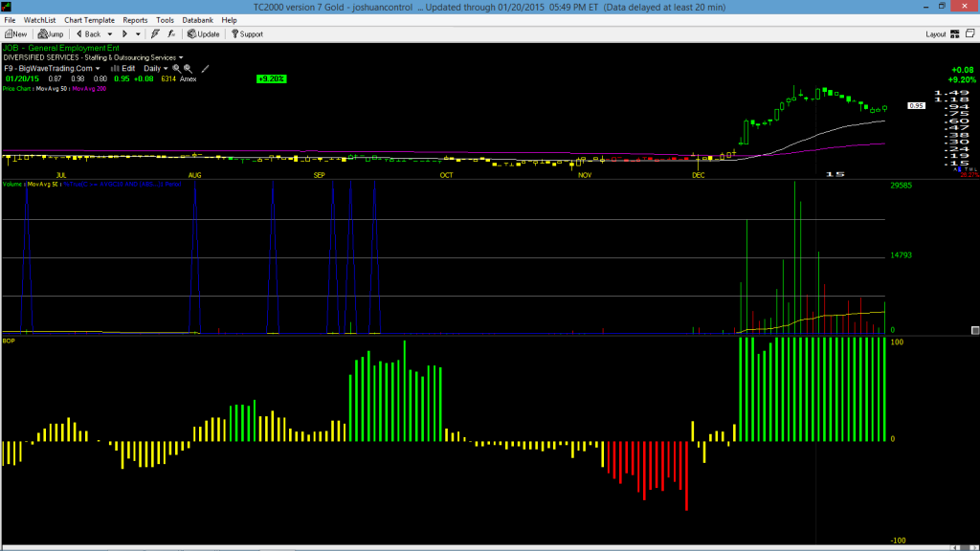Click the BOP indicator label
980x551 pixels.
click(x=9, y=342)
